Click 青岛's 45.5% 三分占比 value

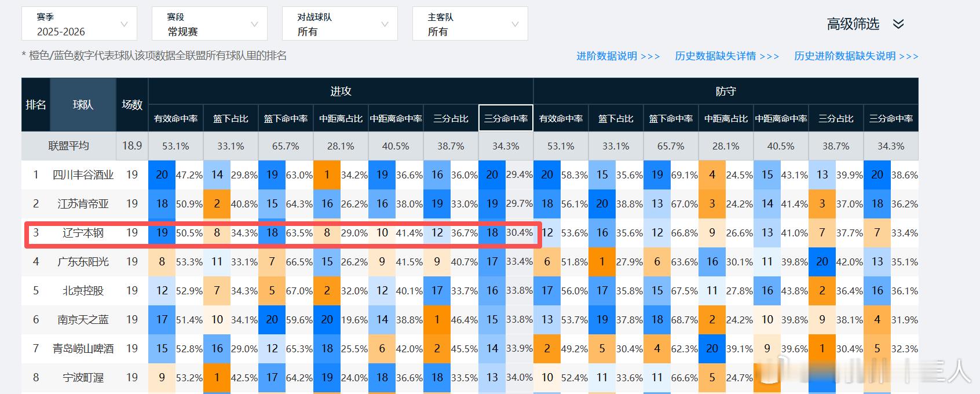(465, 349)
